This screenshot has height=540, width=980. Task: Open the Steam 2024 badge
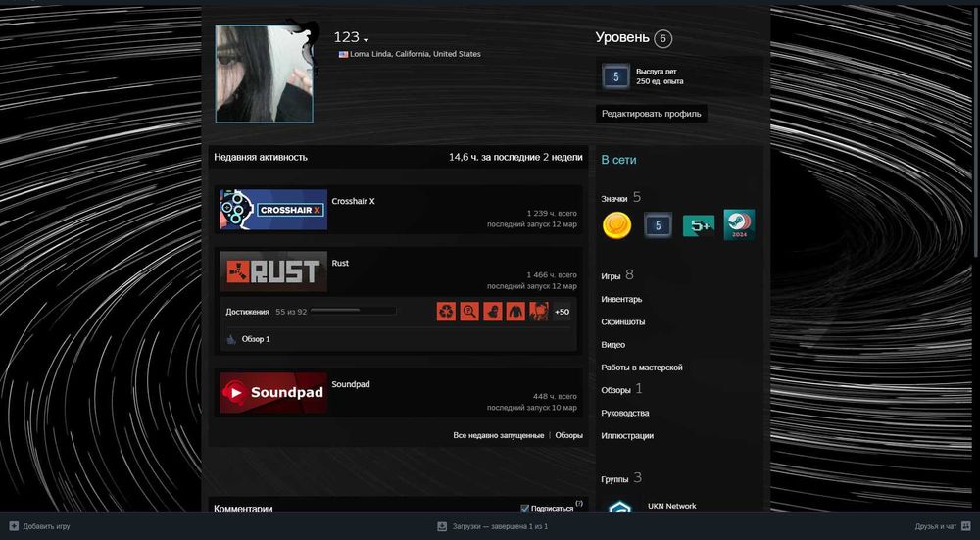tap(739, 225)
